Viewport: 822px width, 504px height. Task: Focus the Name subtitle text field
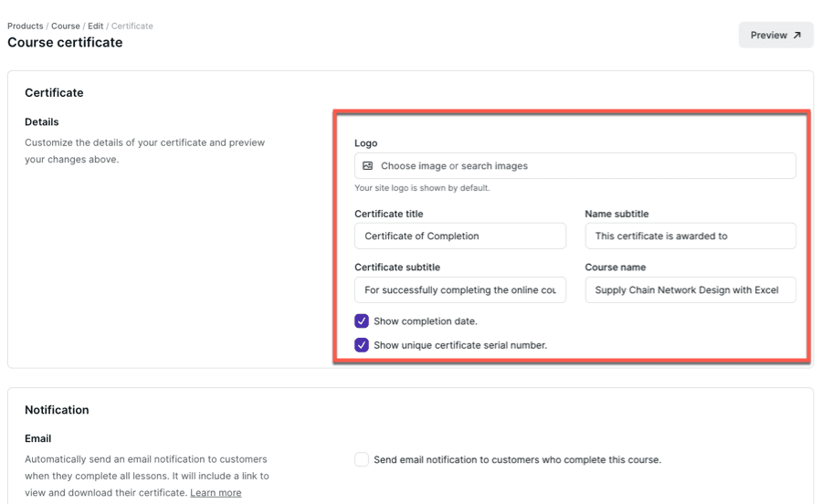pos(690,236)
